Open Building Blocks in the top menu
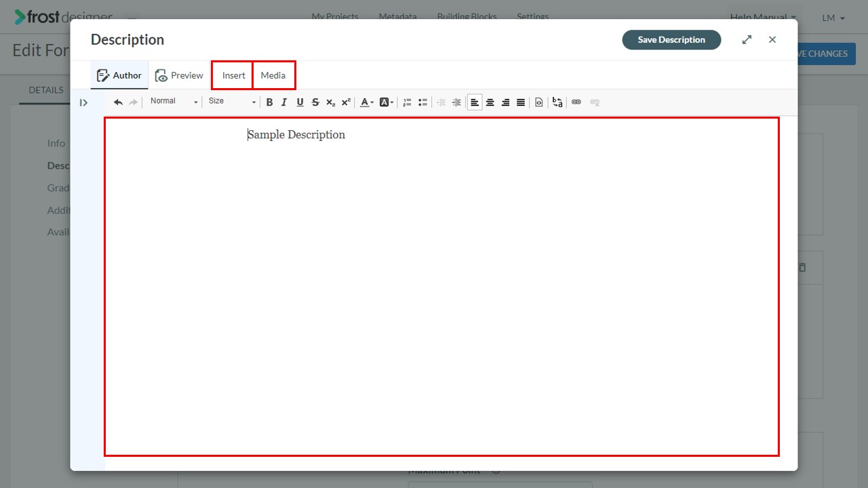Image resolution: width=868 pixels, height=488 pixels. (467, 16)
